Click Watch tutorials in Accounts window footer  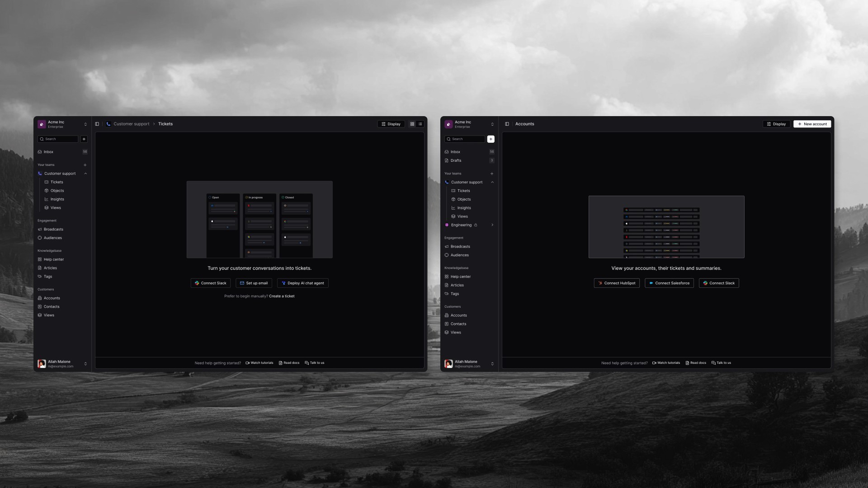(x=666, y=363)
